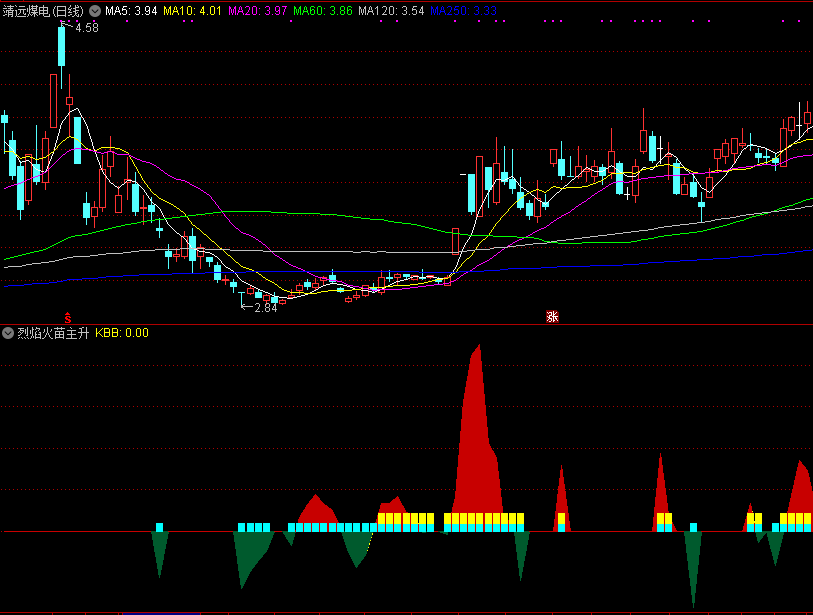Click the 涨 event marker icon
This screenshot has height=615, width=813.
pyautogui.click(x=552, y=316)
